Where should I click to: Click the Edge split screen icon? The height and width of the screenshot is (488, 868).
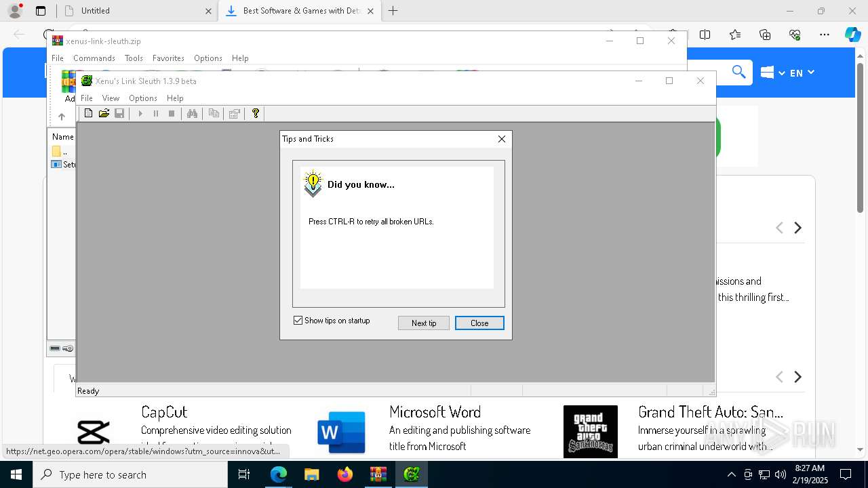click(x=705, y=35)
